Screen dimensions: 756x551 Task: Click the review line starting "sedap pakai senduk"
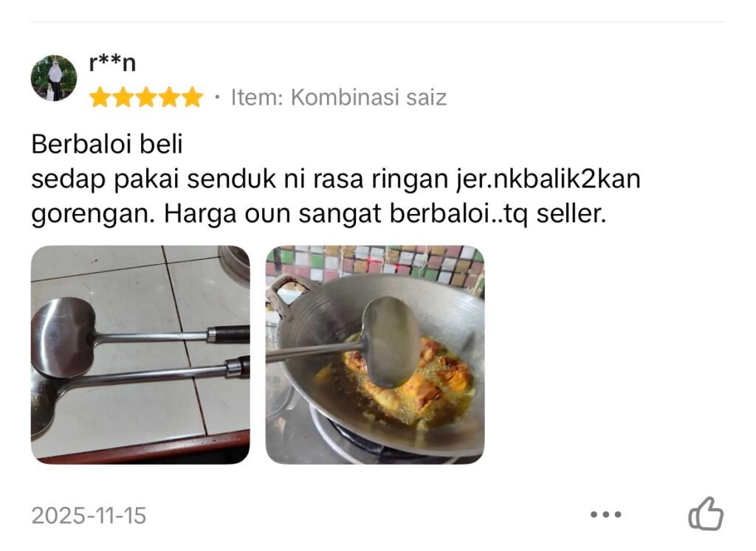336,179
